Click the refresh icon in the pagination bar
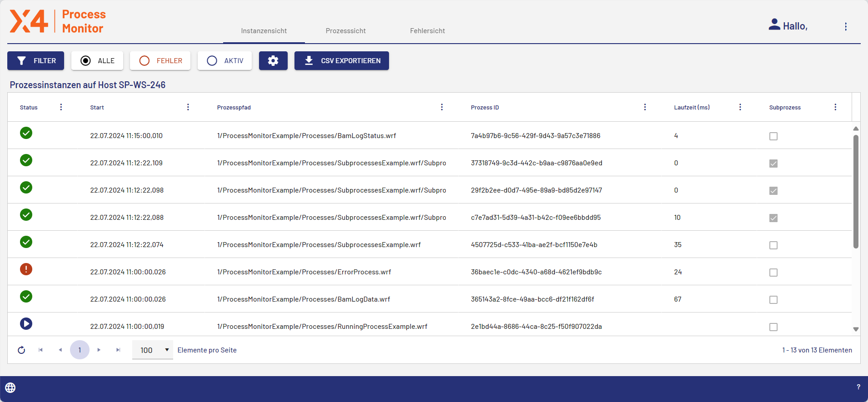Screen dimensions: 868x402 (21, 350)
